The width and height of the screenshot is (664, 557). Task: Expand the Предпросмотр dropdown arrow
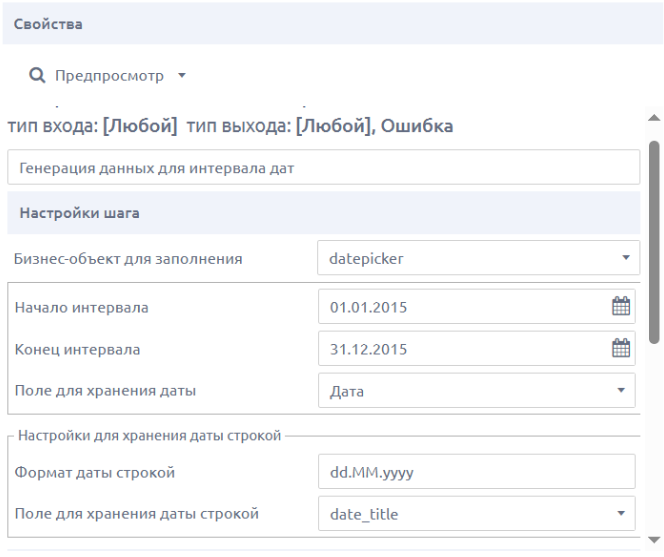182,76
